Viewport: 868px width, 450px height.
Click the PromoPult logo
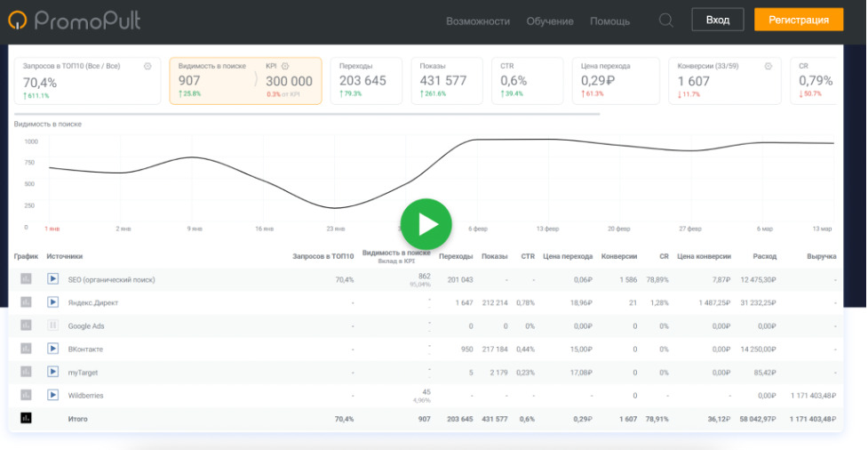[75, 20]
